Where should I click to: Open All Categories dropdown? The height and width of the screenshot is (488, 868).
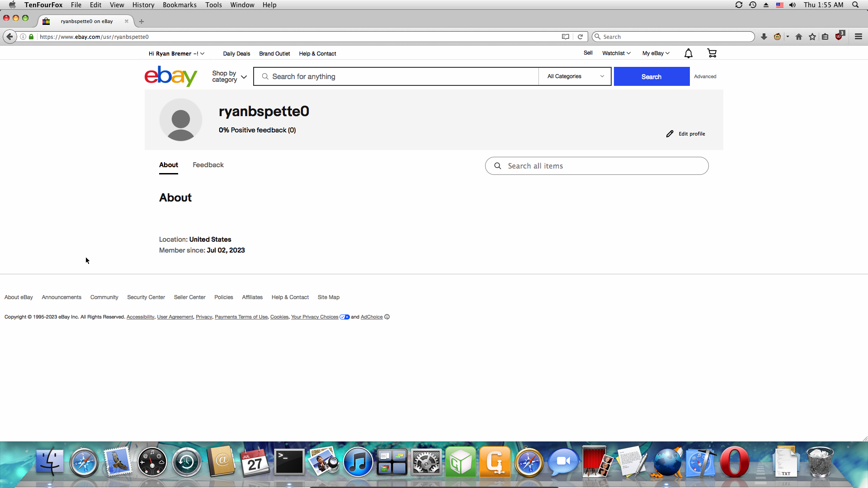(x=575, y=76)
